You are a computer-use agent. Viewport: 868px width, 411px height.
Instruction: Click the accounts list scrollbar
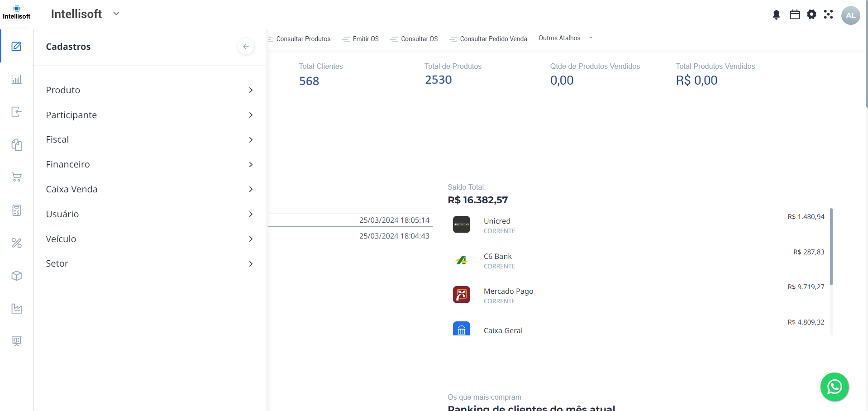[x=831, y=247]
